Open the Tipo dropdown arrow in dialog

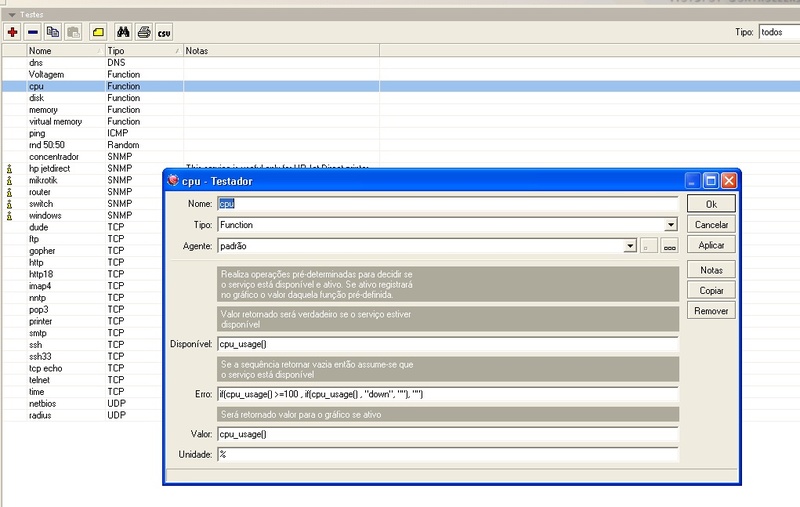coord(670,225)
